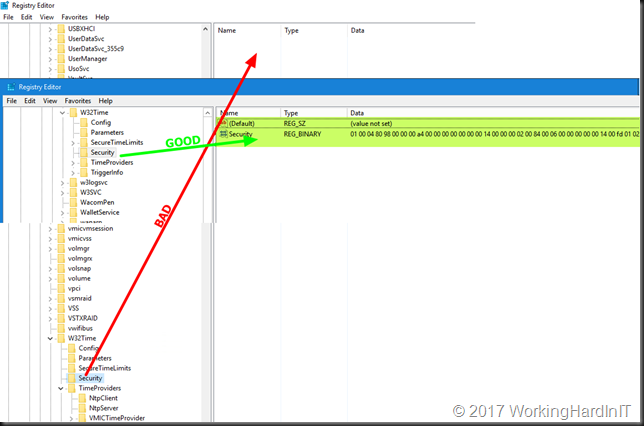Open the View menu of the back window
Screen dimensions: 644x426
click(46, 17)
